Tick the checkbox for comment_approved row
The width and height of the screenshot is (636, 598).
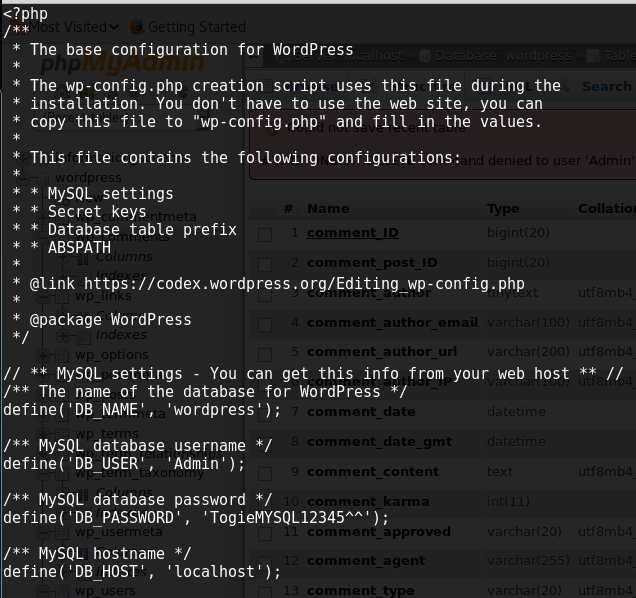tap(265, 533)
